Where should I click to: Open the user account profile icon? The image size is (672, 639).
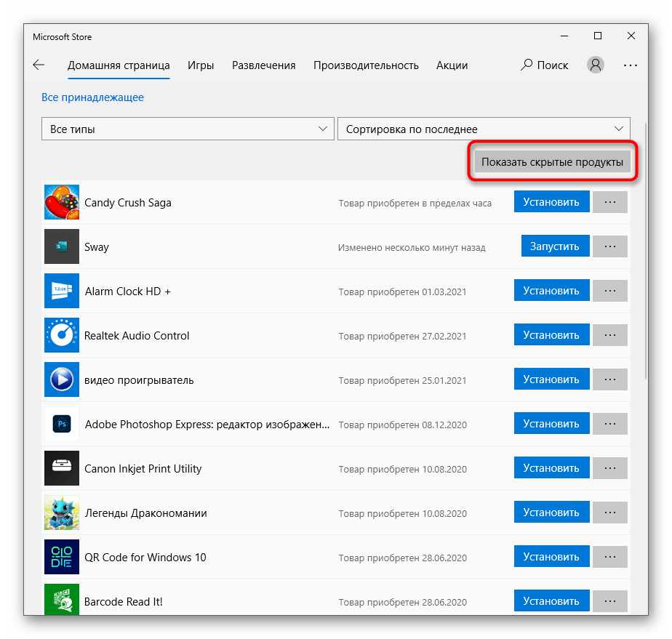(596, 65)
